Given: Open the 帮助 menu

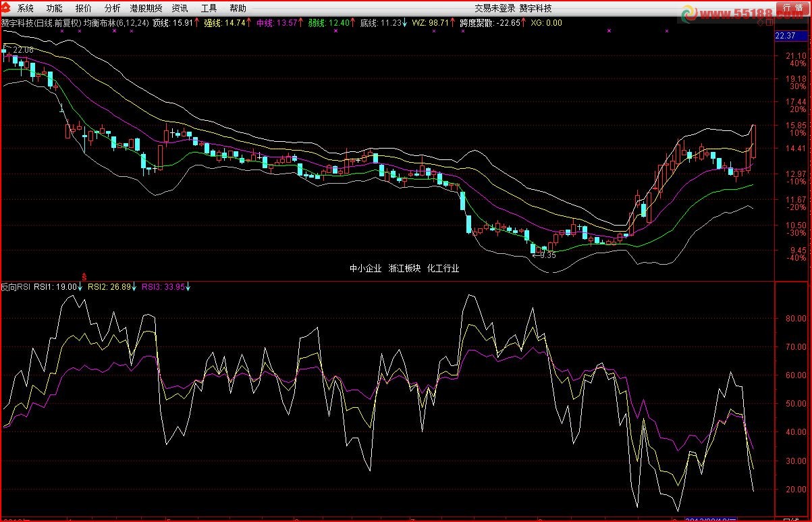Looking at the screenshot, I should 238,9.
